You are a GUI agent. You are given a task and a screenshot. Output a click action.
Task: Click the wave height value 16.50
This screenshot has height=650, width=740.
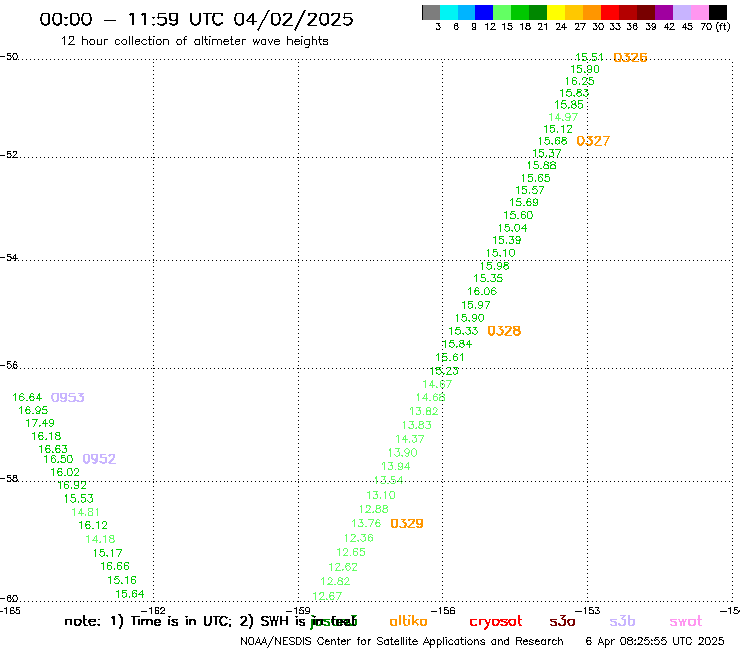coord(59,459)
